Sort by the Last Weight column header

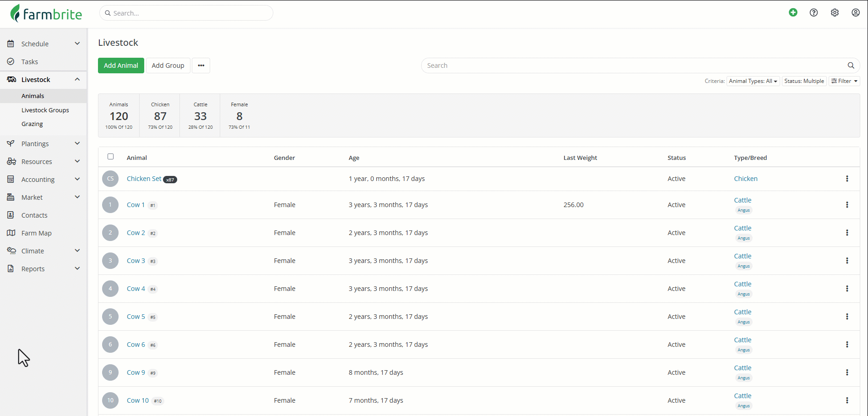coord(580,158)
